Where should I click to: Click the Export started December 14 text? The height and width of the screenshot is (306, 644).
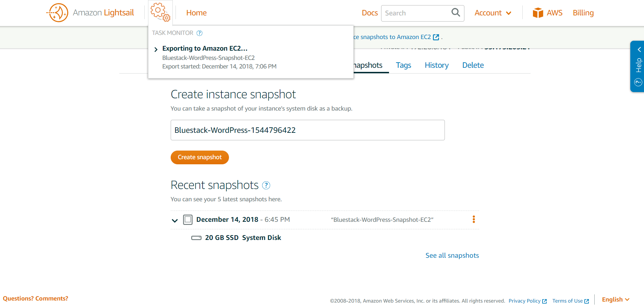click(x=219, y=66)
